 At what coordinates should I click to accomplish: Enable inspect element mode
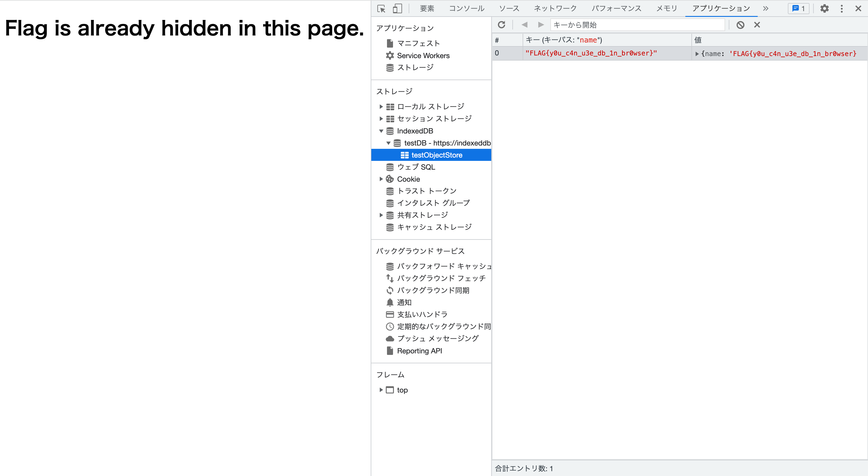pyautogui.click(x=381, y=8)
